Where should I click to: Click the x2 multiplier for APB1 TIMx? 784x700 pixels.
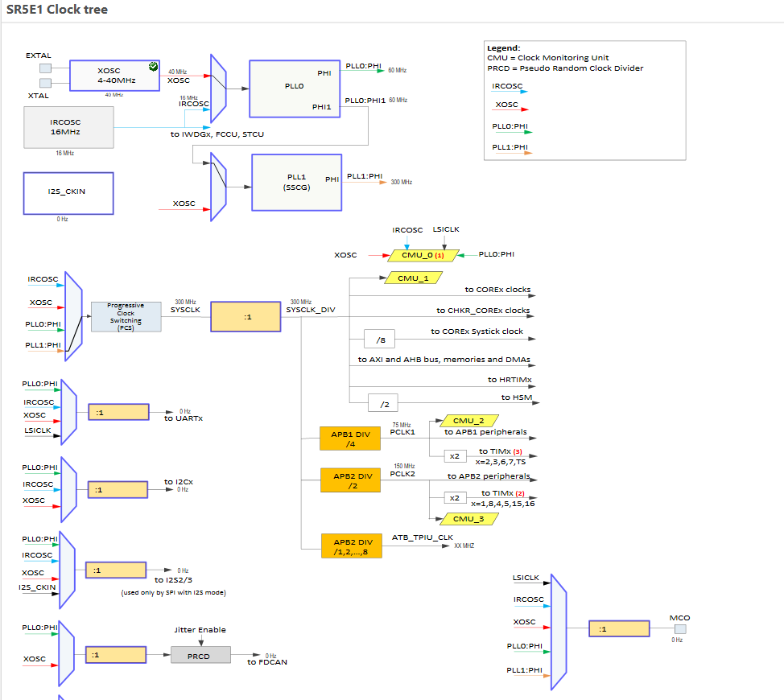click(455, 456)
